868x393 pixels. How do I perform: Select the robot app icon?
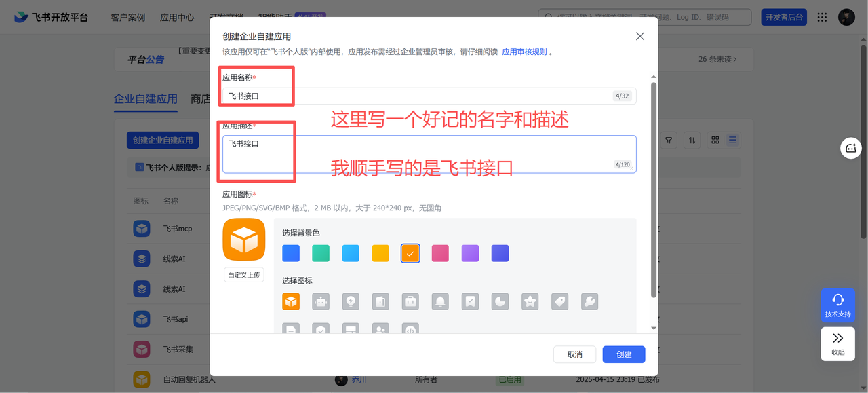[321, 301]
